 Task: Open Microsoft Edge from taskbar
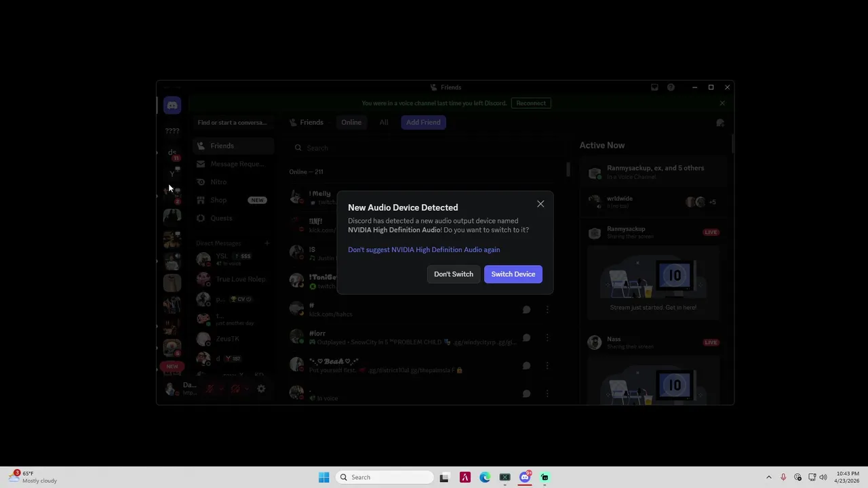[x=485, y=477]
